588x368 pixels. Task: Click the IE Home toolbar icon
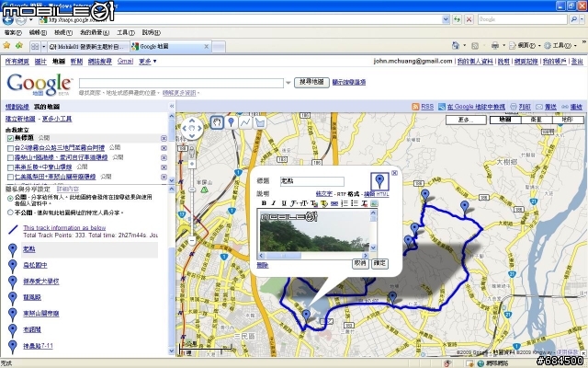click(x=456, y=46)
